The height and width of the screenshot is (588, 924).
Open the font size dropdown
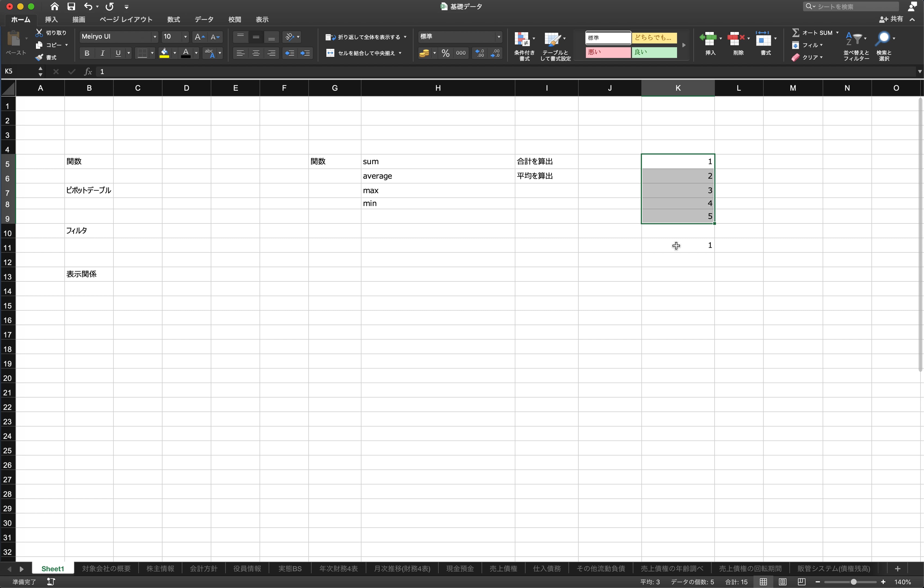(x=185, y=37)
